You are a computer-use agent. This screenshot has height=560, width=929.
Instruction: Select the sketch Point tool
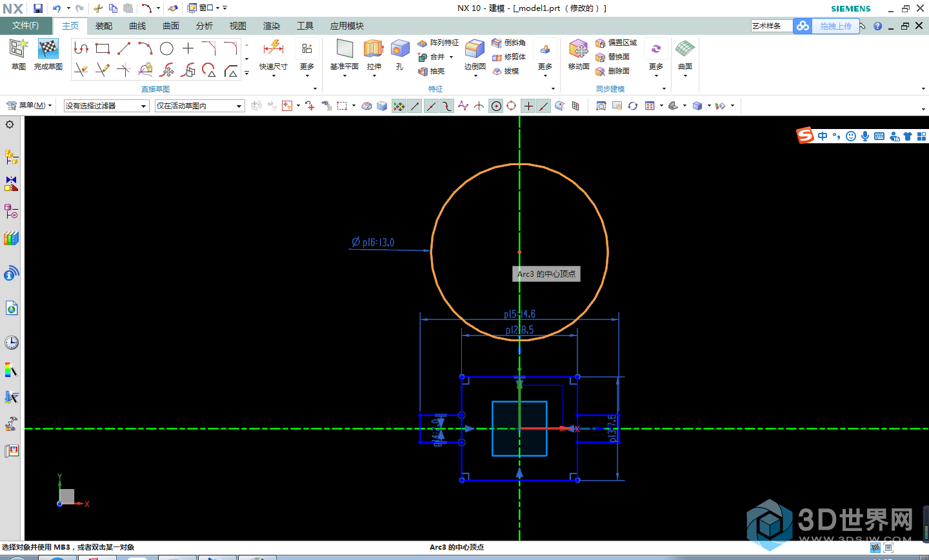[x=188, y=48]
